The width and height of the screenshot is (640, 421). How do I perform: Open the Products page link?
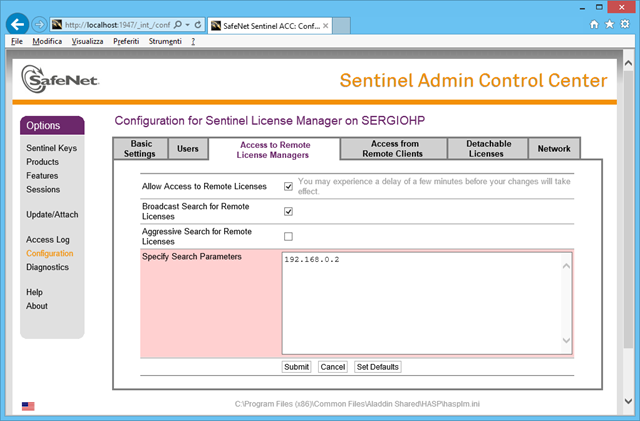point(42,162)
